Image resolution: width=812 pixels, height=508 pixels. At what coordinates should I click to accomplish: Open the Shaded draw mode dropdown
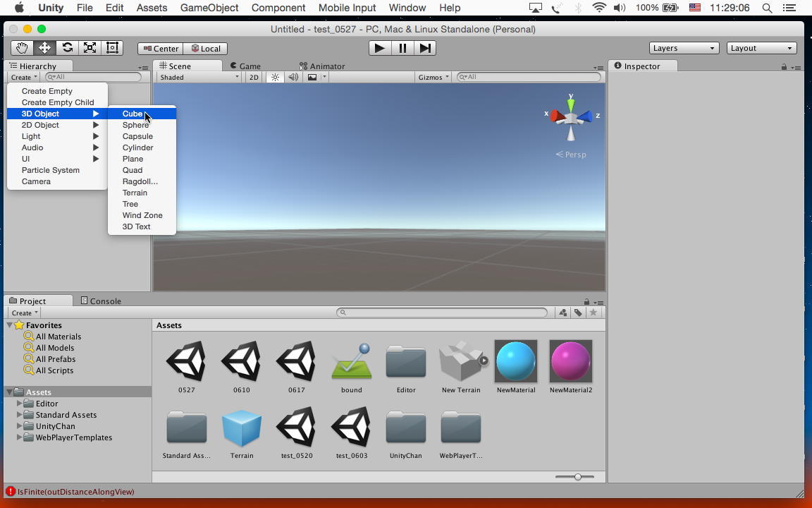coord(199,77)
